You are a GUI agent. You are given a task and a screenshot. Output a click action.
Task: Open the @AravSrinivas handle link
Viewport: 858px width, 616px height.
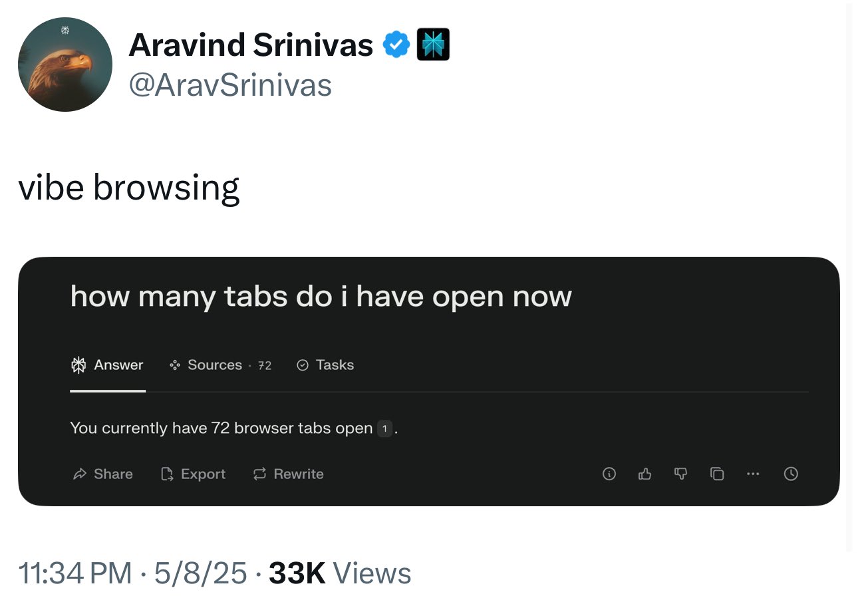[230, 86]
